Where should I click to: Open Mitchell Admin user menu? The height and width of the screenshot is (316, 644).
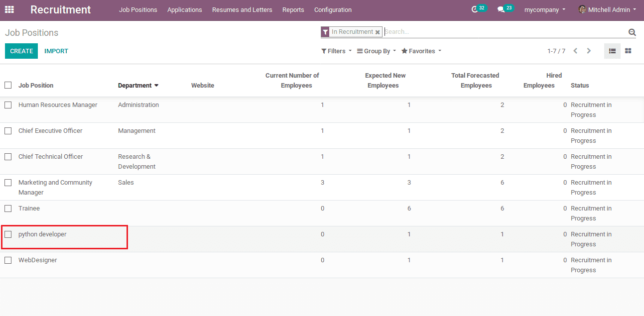607,10
